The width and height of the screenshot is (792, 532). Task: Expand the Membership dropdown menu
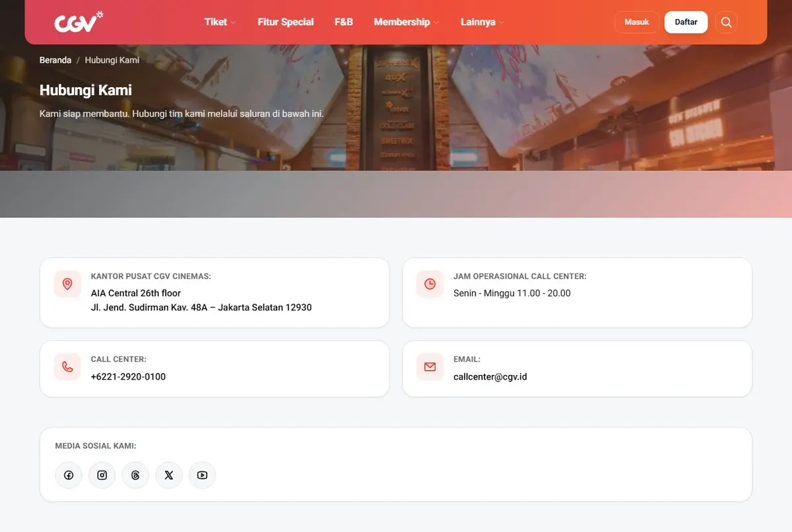point(407,22)
